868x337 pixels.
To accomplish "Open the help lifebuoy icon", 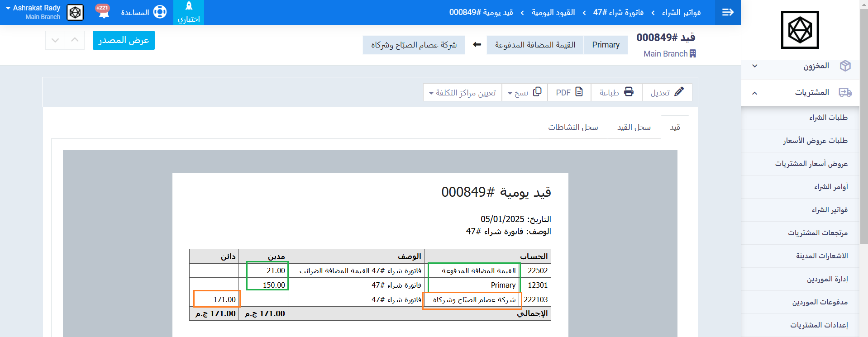I will click(160, 12).
